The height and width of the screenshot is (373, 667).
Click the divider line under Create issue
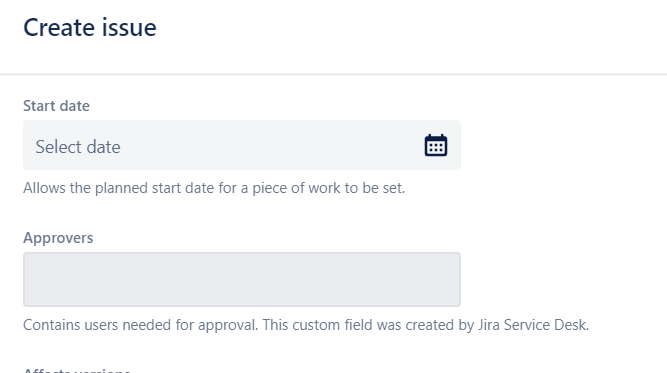click(334, 74)
